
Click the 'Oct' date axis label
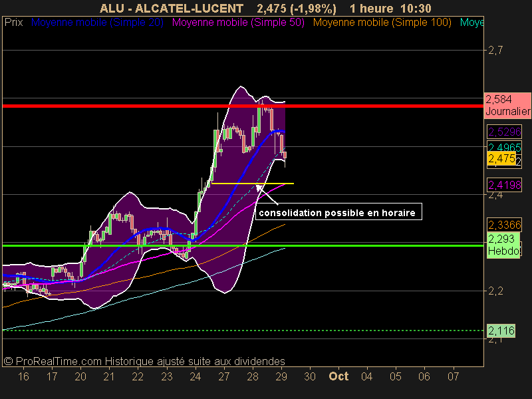[x=338, y=376]
